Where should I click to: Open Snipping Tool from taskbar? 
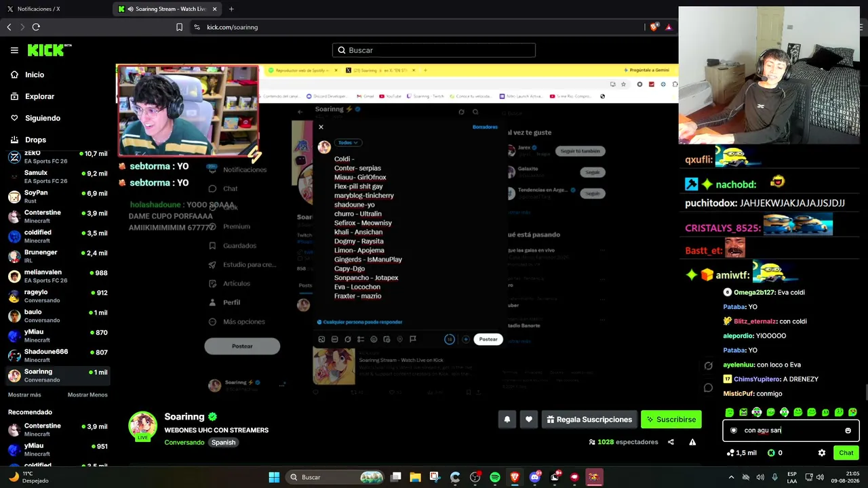pyautogui.click(x=435, y=477)
